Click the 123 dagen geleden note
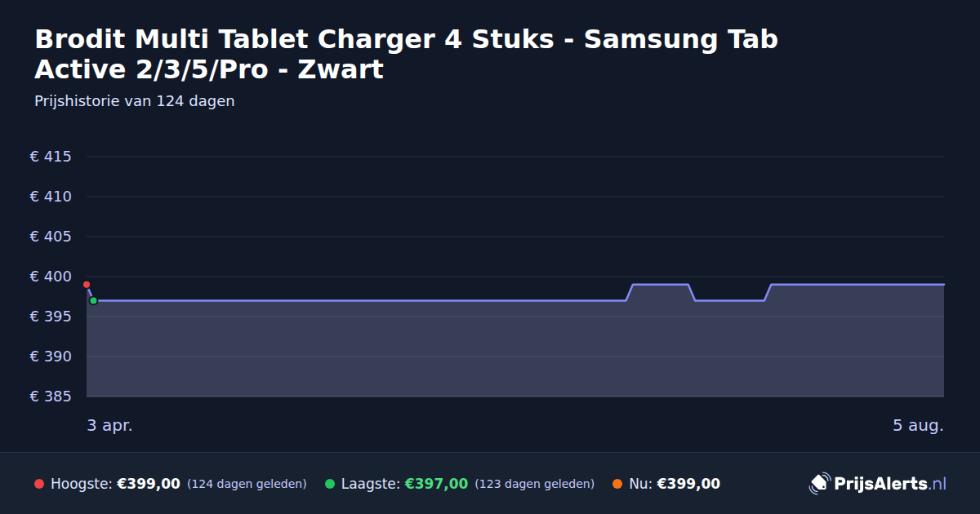This screenshot has width=980, height=514. (x=534, y=484)
